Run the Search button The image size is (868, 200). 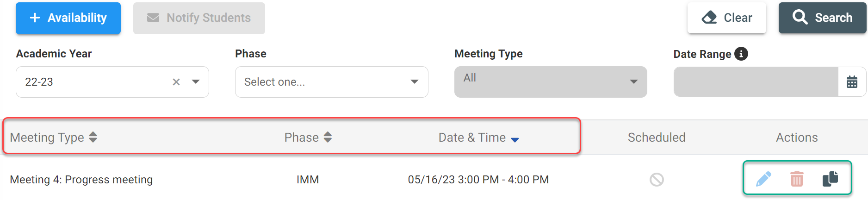point(823,18)
